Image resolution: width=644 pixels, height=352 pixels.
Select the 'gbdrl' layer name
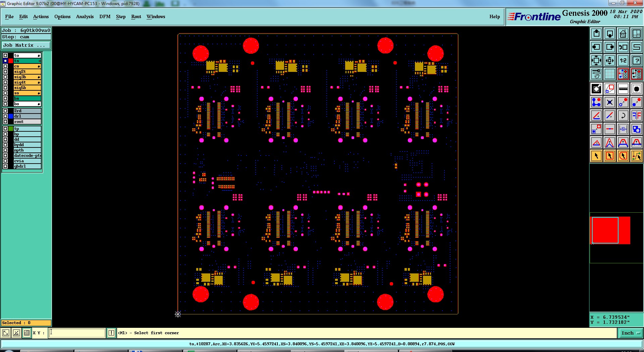tap(28, 166)
